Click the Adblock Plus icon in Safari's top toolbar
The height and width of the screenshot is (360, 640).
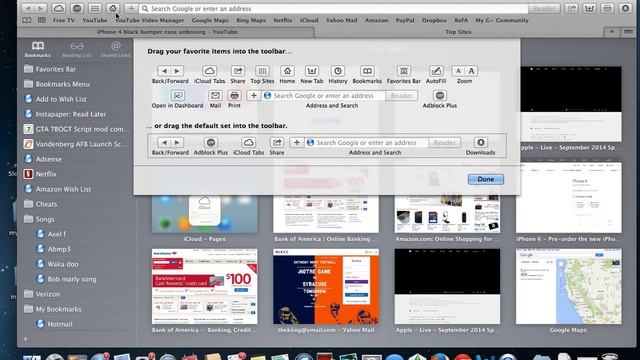pos(77,8)
